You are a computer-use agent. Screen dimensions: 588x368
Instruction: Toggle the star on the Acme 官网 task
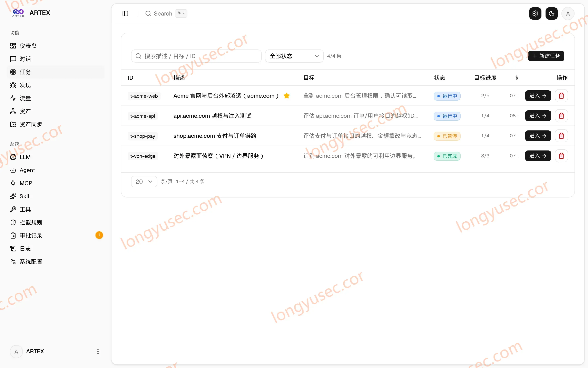(287, 96)
